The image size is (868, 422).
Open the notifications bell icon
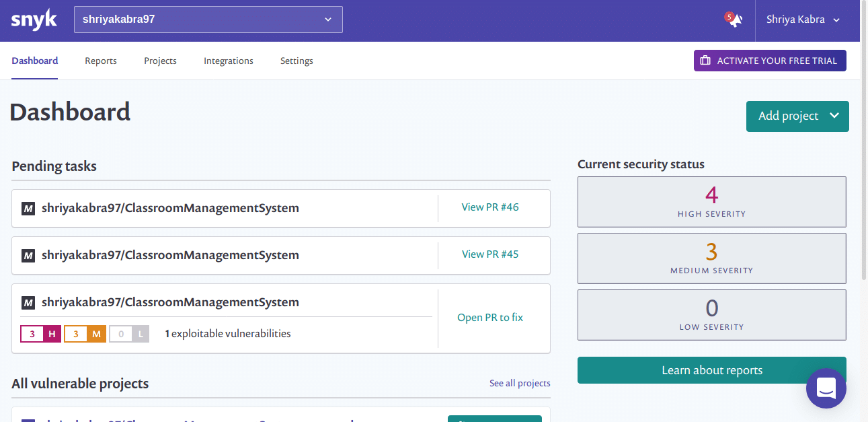[x=735, y=20]
